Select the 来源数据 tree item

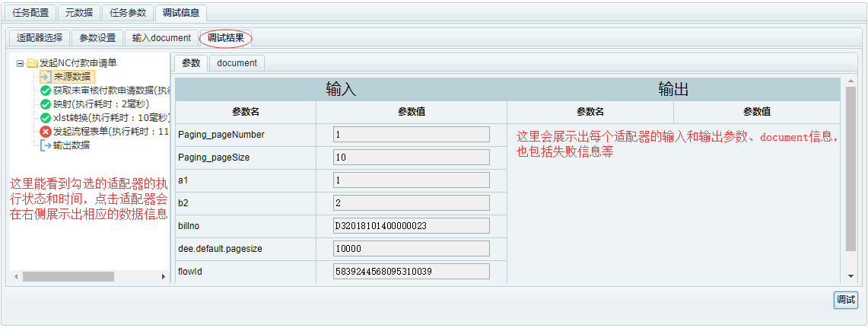pyautogui.click(x=72, y=77)
